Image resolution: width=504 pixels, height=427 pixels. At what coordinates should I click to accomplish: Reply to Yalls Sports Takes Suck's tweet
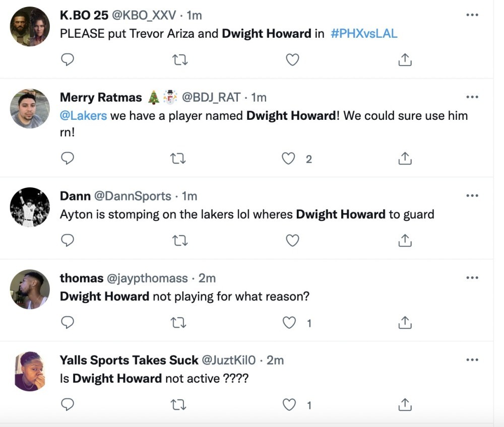(68, 404)
